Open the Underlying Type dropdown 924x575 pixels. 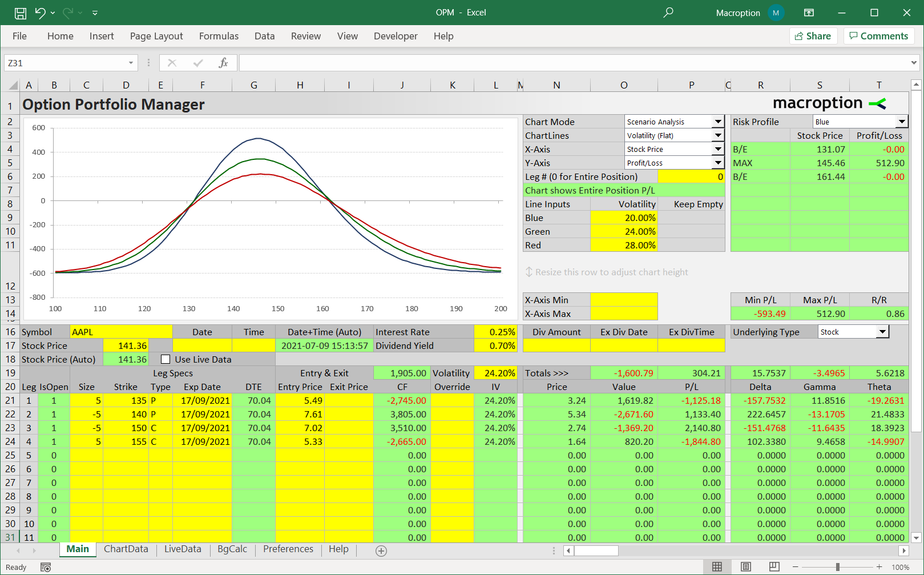[x=882, y=332]
